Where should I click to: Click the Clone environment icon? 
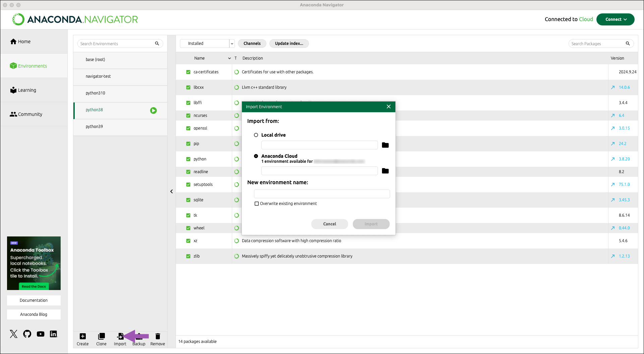(x=101, y=336)
